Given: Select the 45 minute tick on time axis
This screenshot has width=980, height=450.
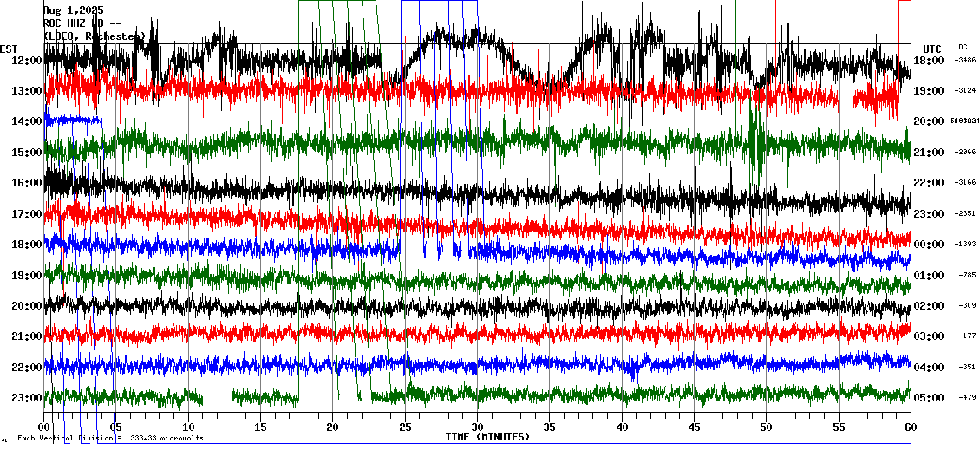Looking at the screenshot, I should click(693, 427).
